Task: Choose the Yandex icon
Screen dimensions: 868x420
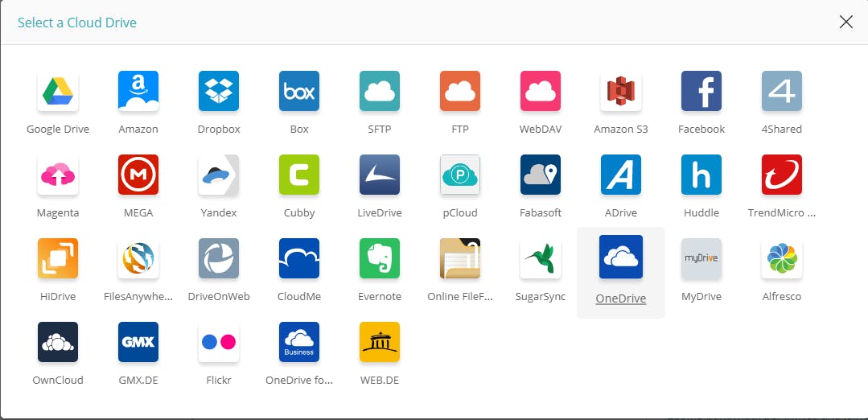Action: pos(219,175)
